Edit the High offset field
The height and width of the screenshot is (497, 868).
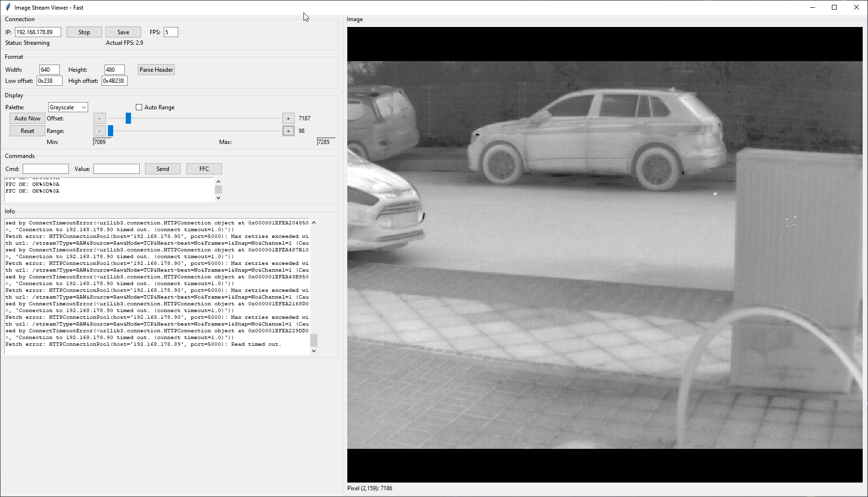(115, 81)
